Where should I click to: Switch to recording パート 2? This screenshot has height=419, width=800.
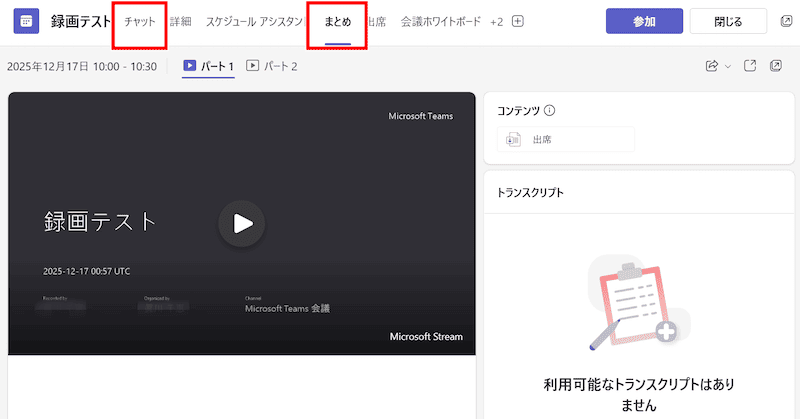pyautogui.click(x=272, y=66)
